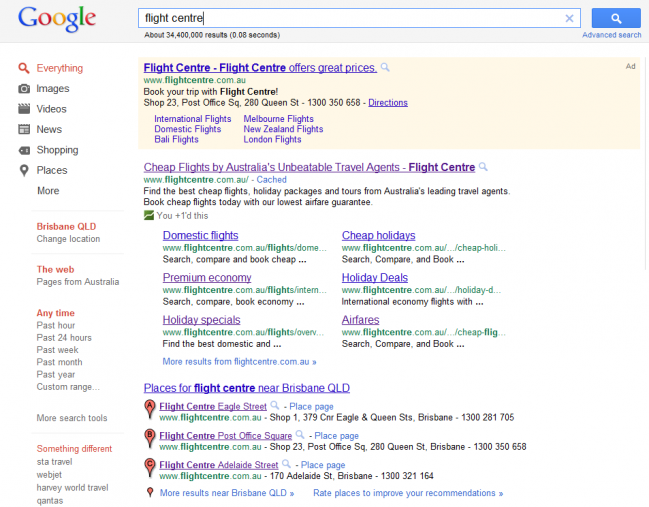649x507 pixels.
Task: Open Domestic Flights ad sitelink
Action: tap(187, 129)
